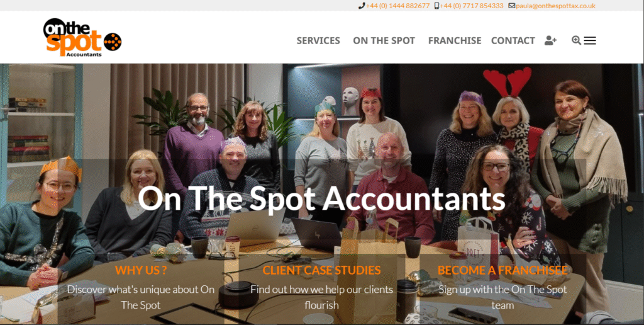The width and height of the screenshot is (644, 325).
Task: Open the CONTACT menu item
Action: click(x=513, y=41)
